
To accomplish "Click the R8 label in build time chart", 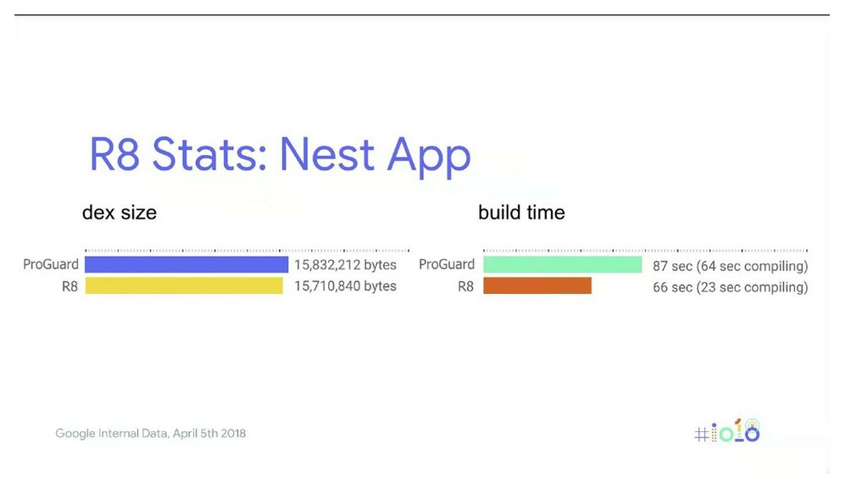I will coord(465,286).
